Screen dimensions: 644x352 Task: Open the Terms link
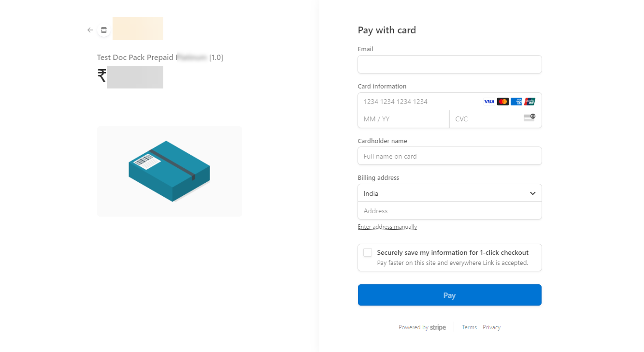tap(469, 327)
